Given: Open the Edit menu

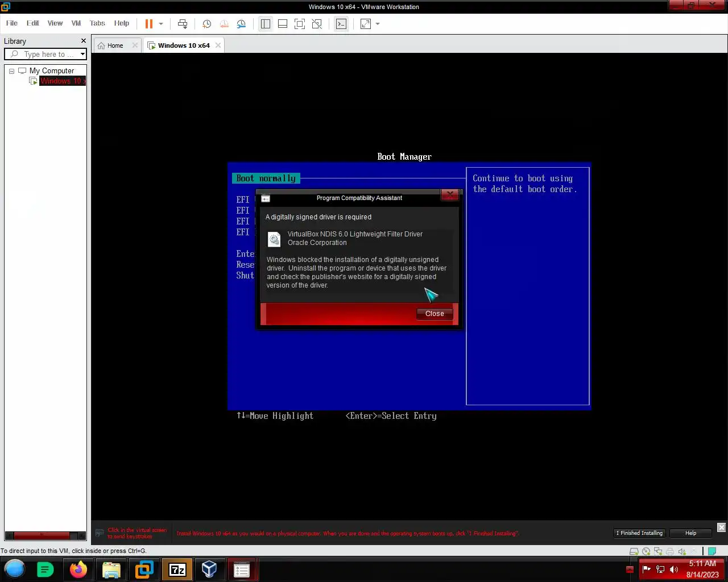Looking at the screenshot, I should tap(33, 23).
